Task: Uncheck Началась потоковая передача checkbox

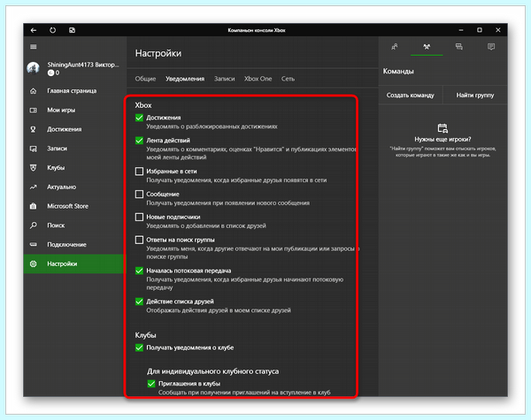Action: [x=139, y=271]
